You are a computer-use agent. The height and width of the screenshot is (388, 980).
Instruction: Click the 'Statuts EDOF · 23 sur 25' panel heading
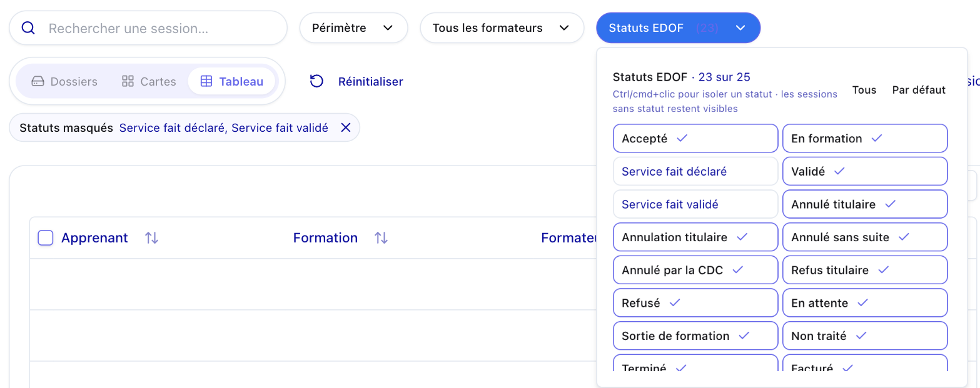point(682,77)
